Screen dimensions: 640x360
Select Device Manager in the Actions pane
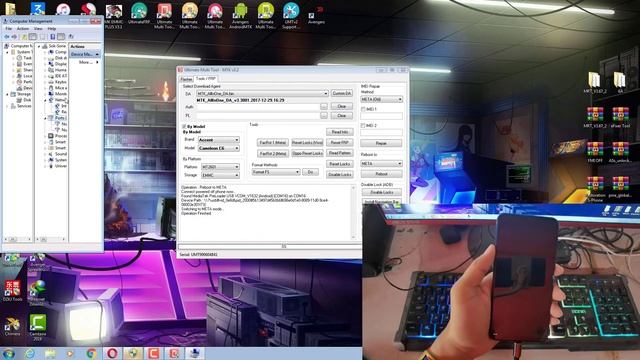pyautogui.click(x=85, y=54)
